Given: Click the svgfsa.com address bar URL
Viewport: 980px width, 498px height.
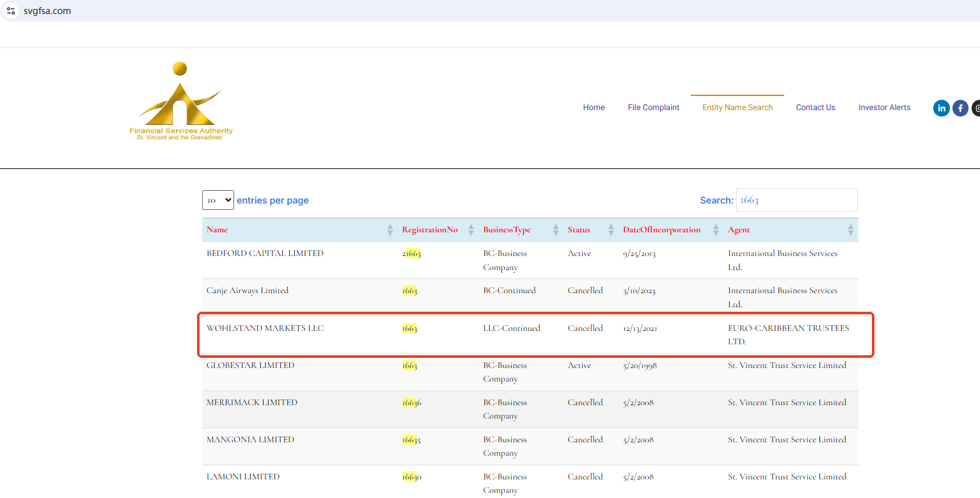Looking at the screenshot, I should pyautogui.click(x=47, y=11).
